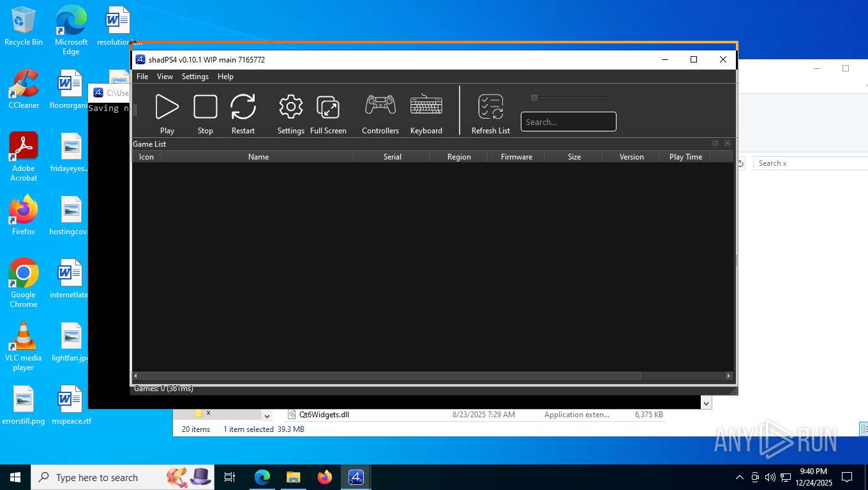
Task: Open the Adobe Acrobat desktop shortcut
Action: coord(24,156)
